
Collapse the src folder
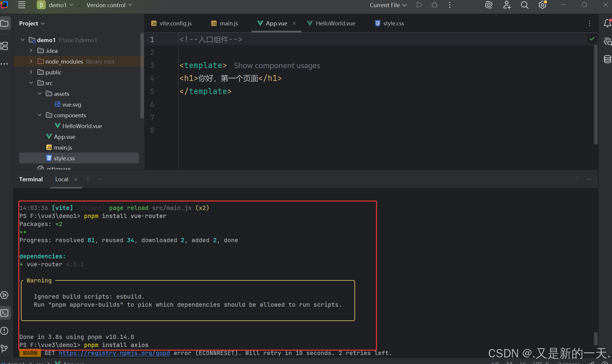[31, 83]
